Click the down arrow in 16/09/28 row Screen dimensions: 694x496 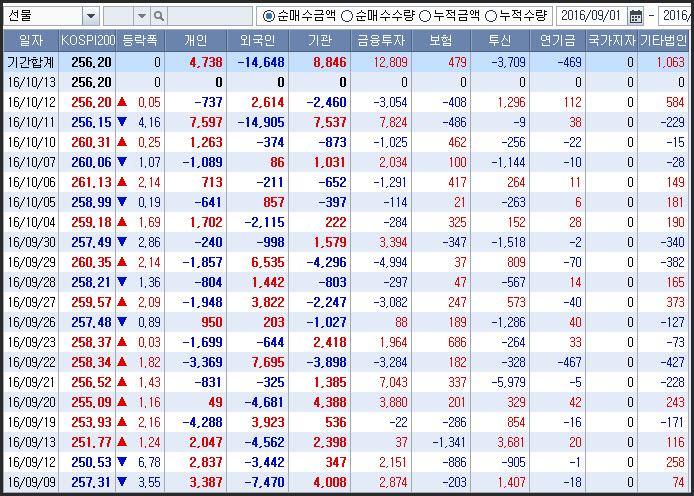(122, 282)
